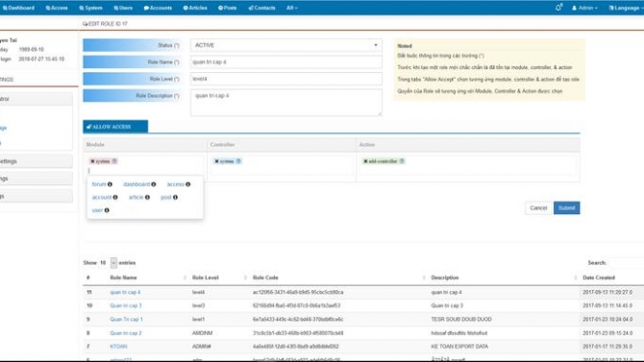Choose article module from suggestions

(136, 198)
